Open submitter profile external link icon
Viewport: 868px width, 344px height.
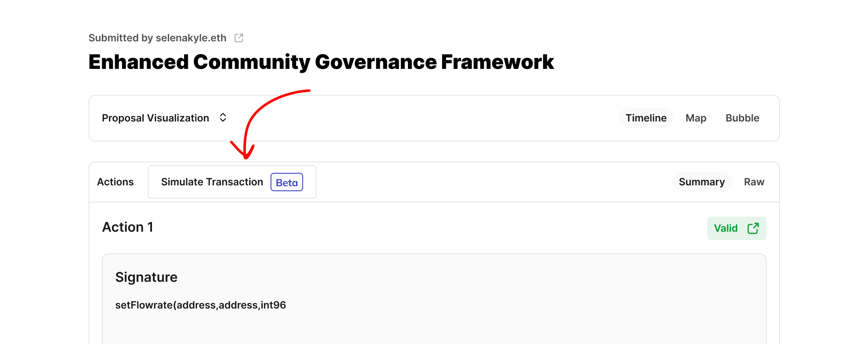[x=239, y=38]
